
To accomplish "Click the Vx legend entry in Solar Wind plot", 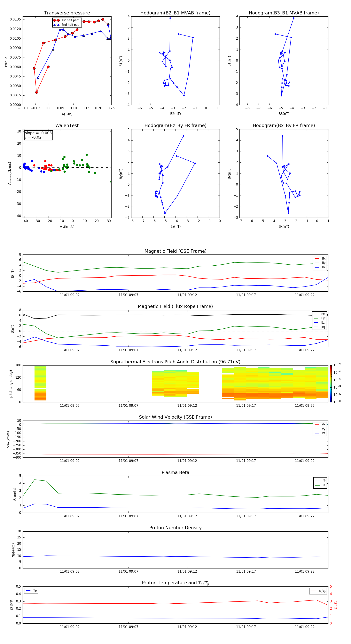I will (320, 424).
